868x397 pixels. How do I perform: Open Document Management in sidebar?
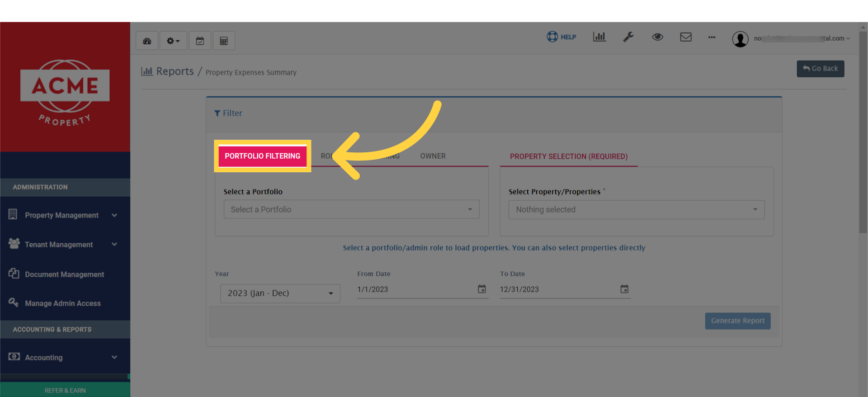tap(65, 274)
